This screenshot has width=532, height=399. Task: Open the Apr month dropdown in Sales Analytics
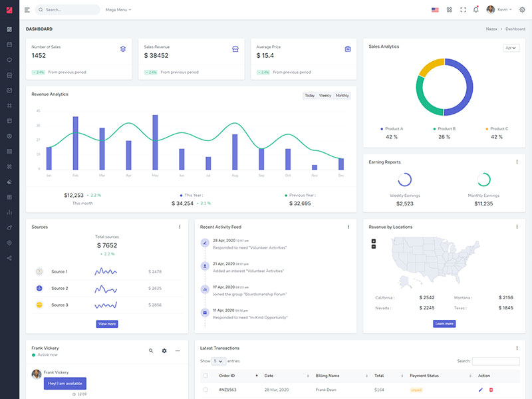coord(511,48)
